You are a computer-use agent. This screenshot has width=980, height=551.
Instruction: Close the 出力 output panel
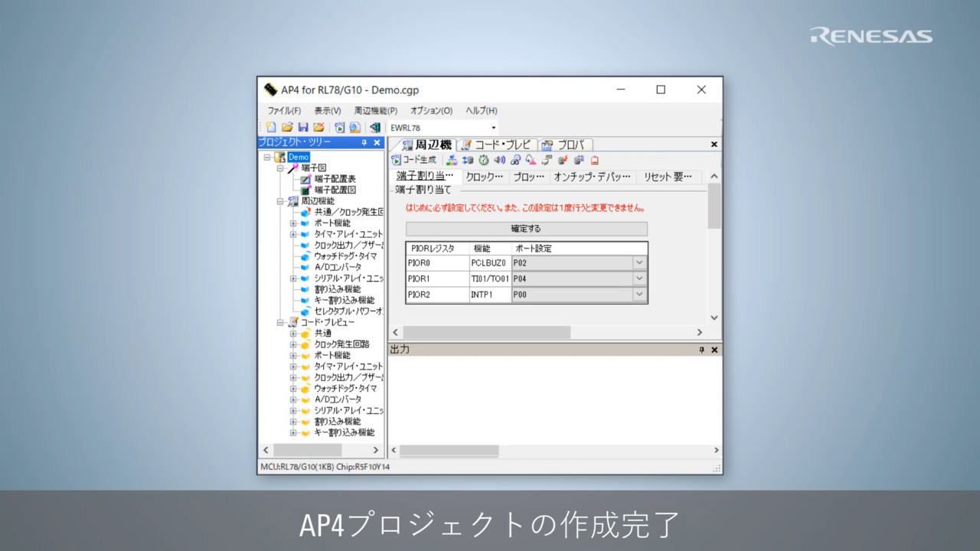pos(714,350)
